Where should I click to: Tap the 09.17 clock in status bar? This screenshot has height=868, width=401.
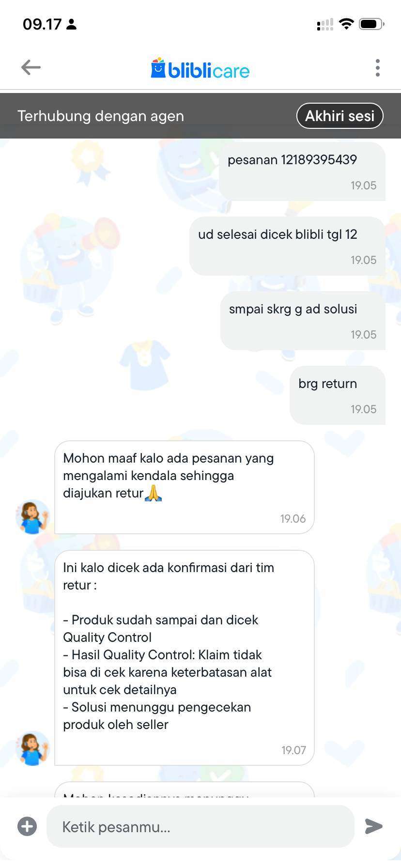click(x=42, y=24)
